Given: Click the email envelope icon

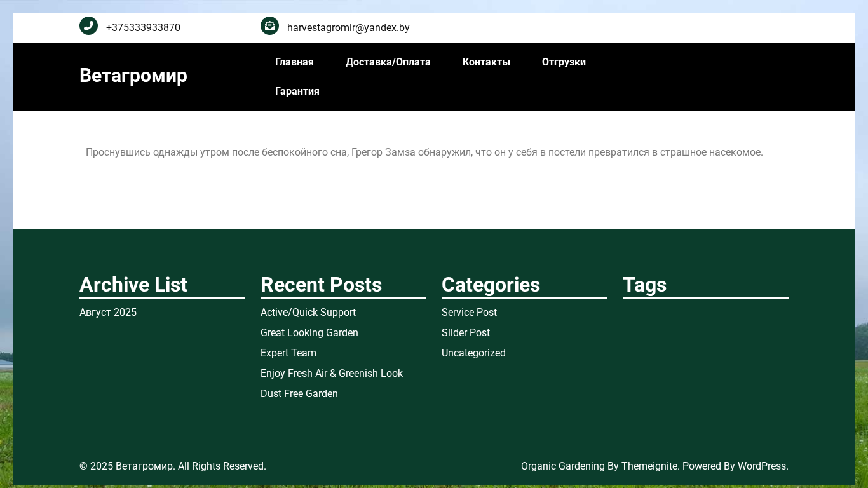Looking at the screenshot, I should click(269, 26).
